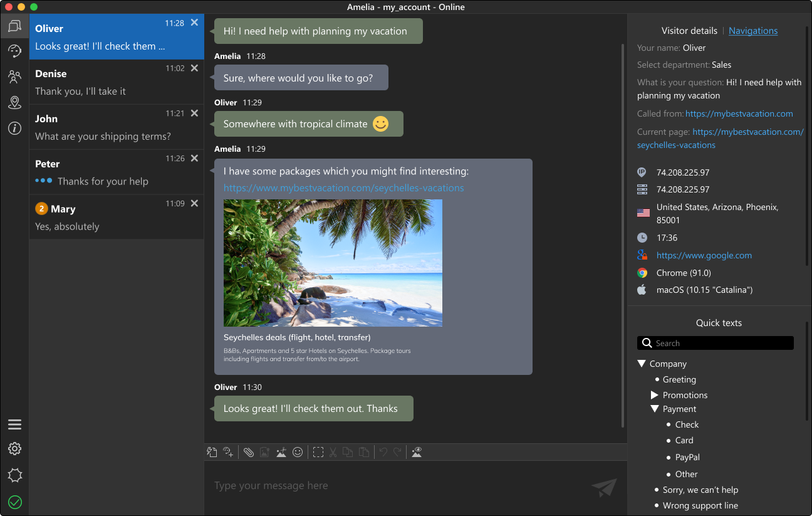Expand the Promotions quick texts

655,394
